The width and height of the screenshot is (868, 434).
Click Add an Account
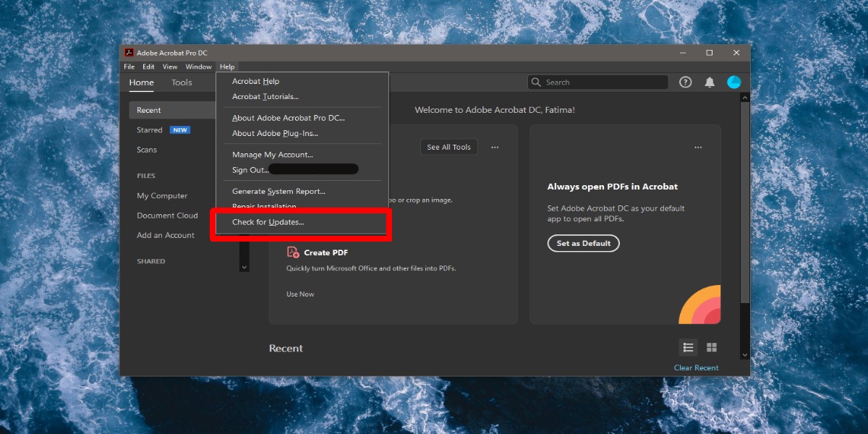pyautogui.click(x=166, y=235)
